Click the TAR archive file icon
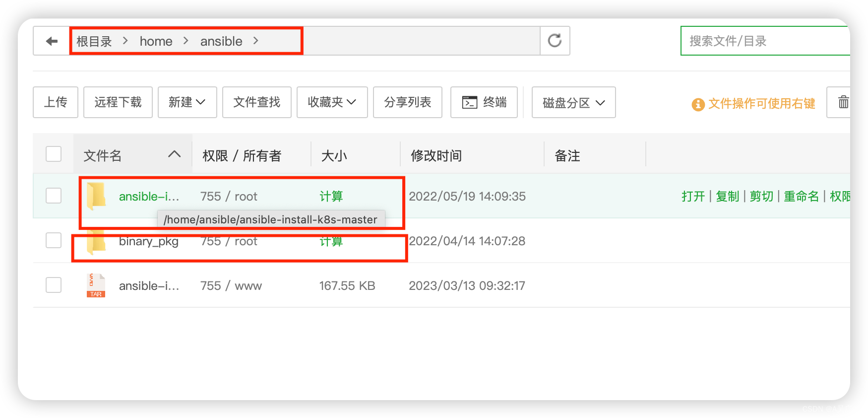This screenshot has height=418, width=868. [x=96, y=285]
